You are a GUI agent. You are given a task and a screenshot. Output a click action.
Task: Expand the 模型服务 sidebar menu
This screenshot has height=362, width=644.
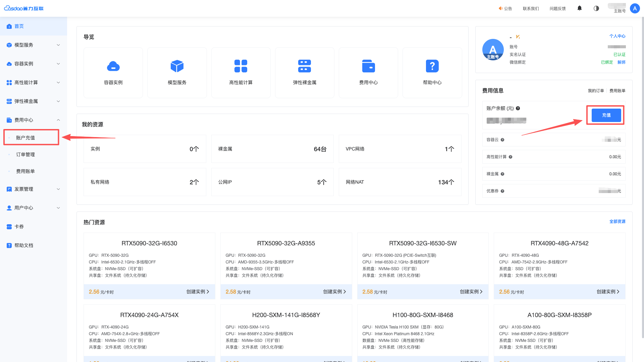coord(34,45)
